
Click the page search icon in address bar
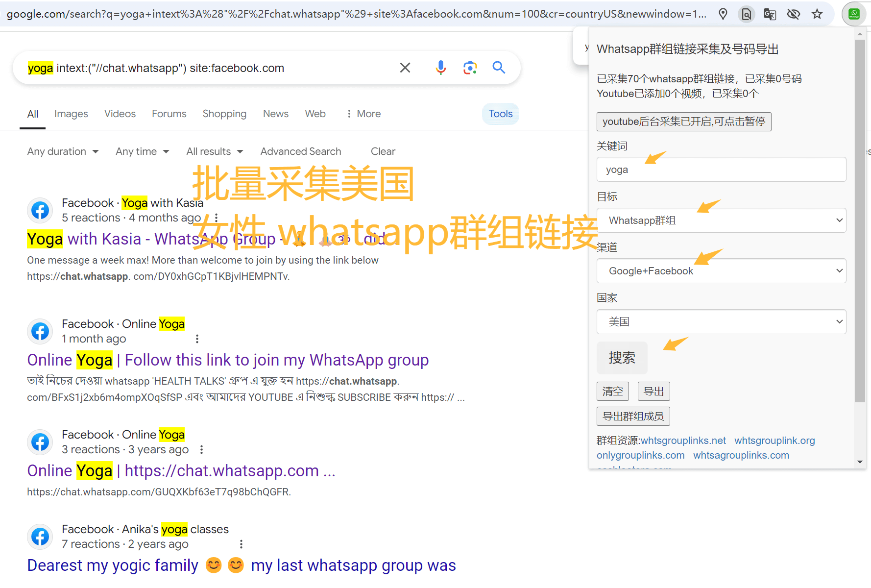[x=746, y=14]
